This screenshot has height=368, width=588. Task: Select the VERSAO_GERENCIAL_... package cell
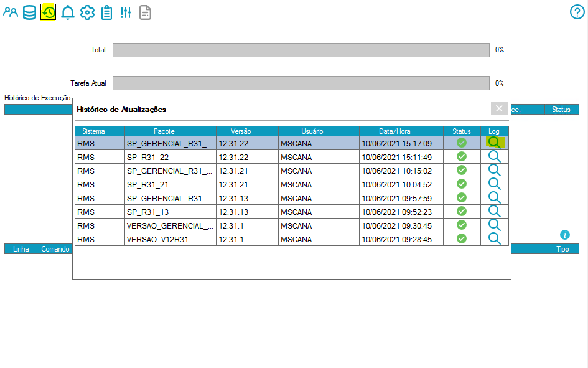coord(170,226)
